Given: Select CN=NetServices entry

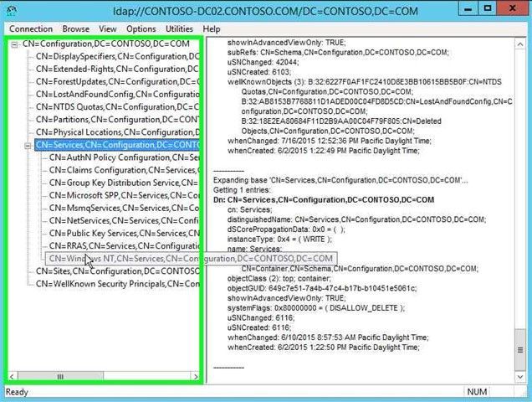Looking at the screenshot, I should (124, 220).
